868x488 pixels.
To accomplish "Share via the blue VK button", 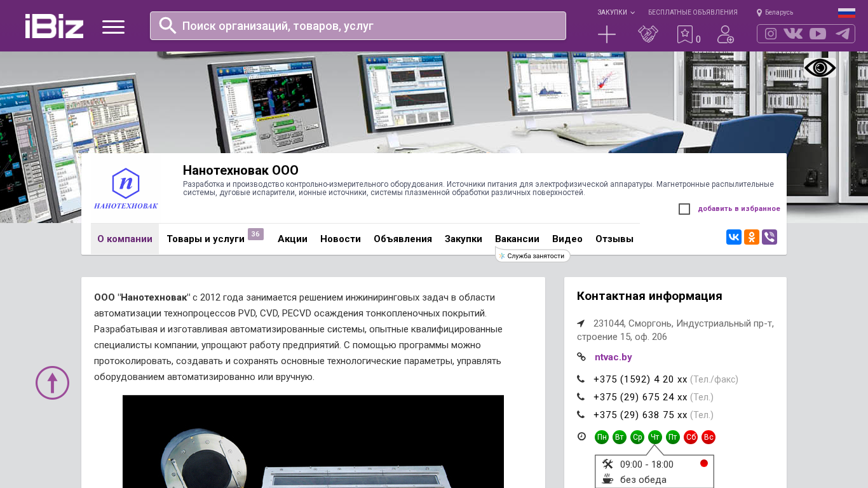I will click(x=734, y=237).
